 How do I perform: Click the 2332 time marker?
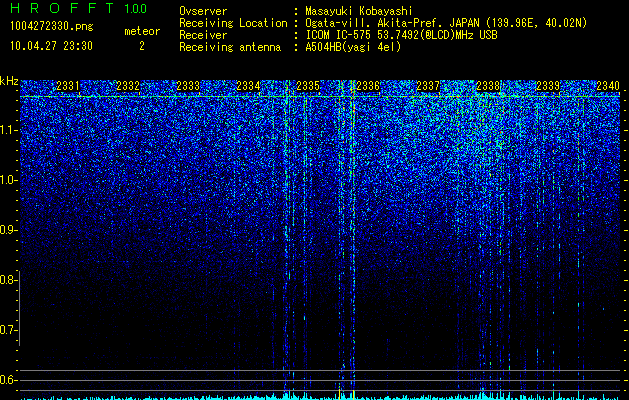[x=128, y=86]
